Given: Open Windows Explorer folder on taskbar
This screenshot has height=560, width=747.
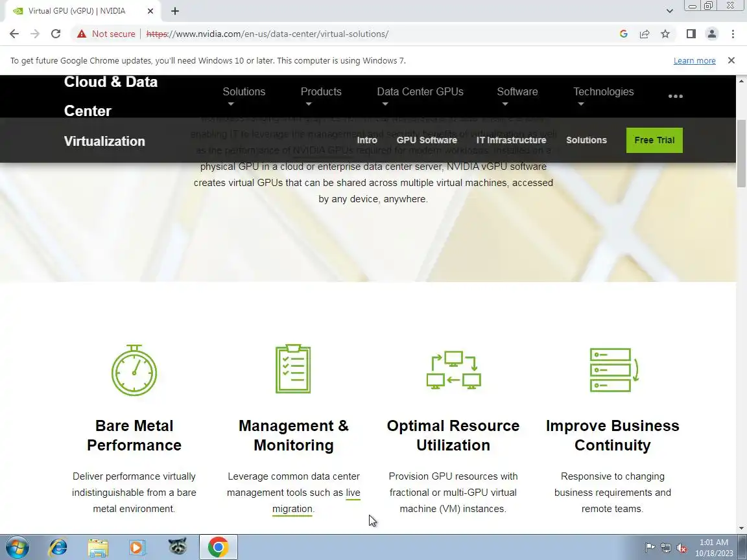Looking at the screenshot, I should pyautogui.click(x=98, y=547).
